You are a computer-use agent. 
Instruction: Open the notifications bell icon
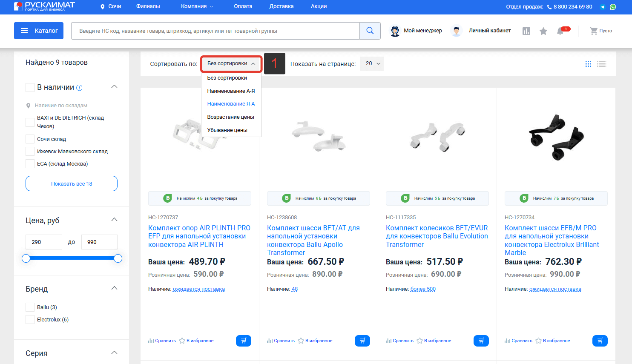click(x=560, y=31)
